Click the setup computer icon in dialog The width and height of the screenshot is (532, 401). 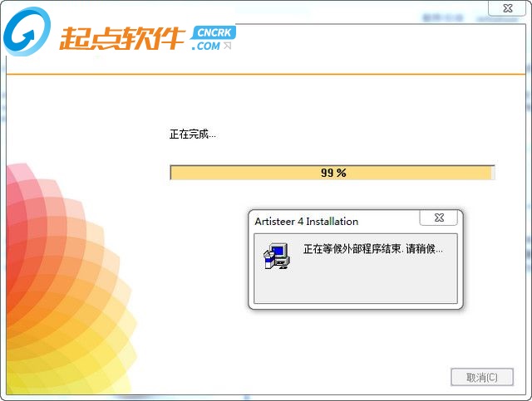pos(277,256)
